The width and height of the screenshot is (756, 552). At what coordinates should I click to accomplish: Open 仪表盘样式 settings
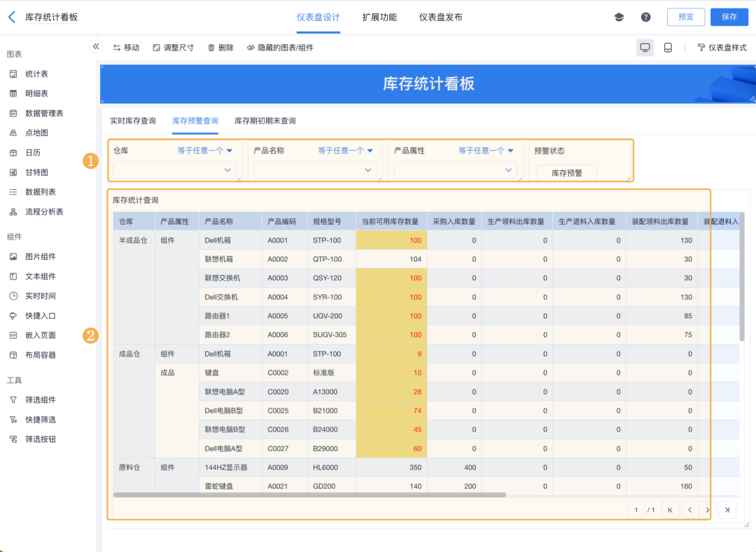point(722,48)
